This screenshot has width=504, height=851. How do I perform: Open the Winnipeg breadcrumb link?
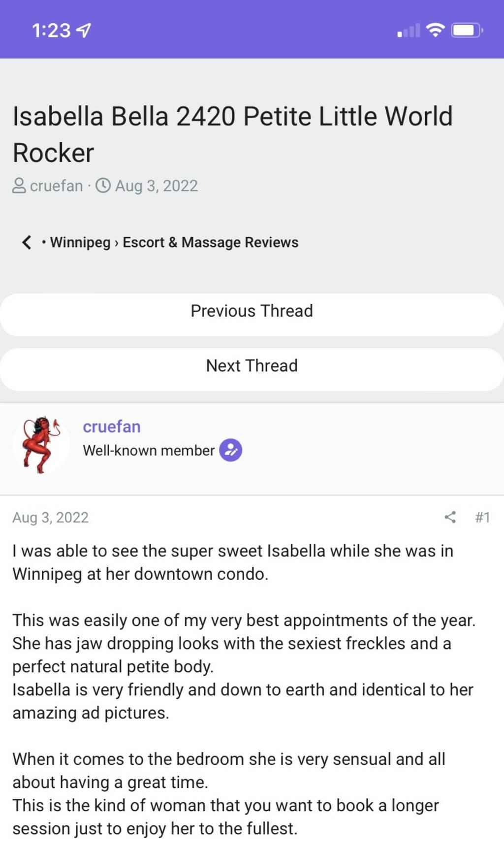click(80, 242)
